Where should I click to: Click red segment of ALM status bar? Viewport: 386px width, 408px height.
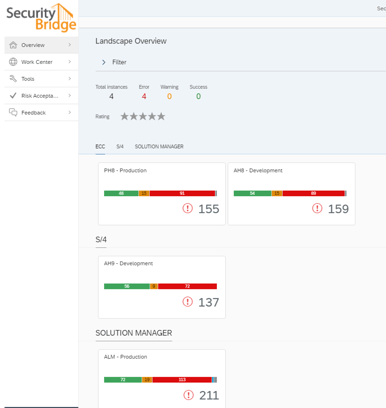pyautogui.click(x=182, y=379)
